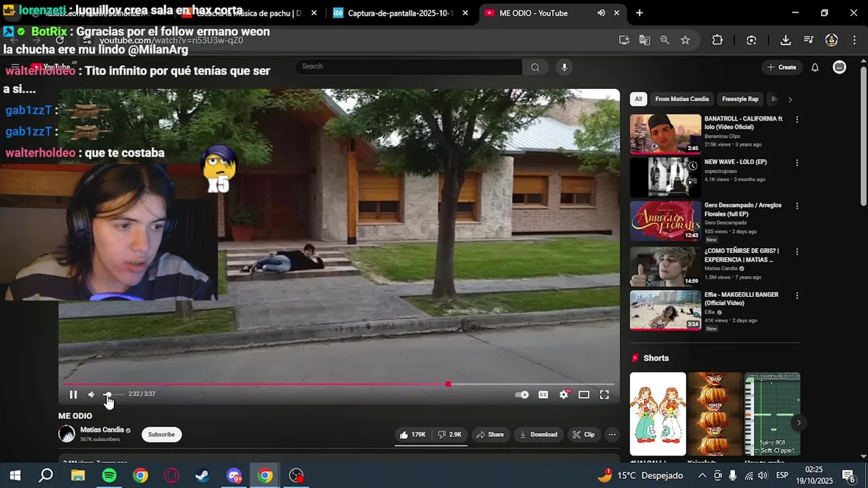Open a new browser tab

tap(639, 13)
